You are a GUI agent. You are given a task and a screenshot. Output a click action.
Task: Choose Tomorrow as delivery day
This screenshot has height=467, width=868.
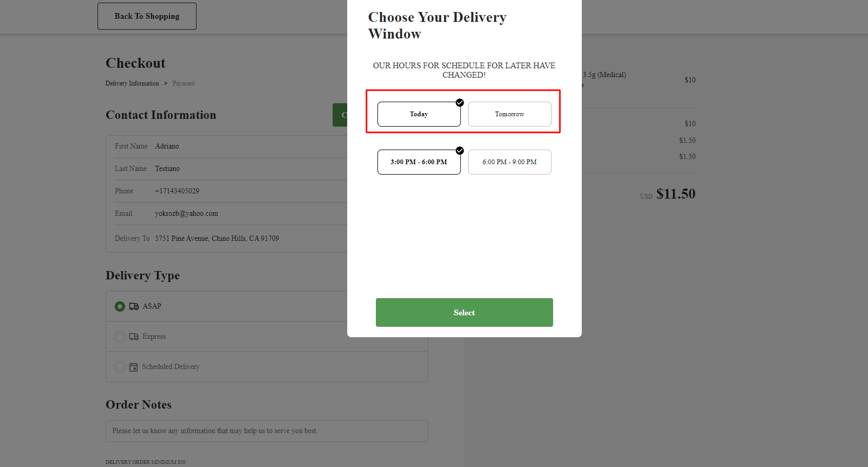click(510, 114)
